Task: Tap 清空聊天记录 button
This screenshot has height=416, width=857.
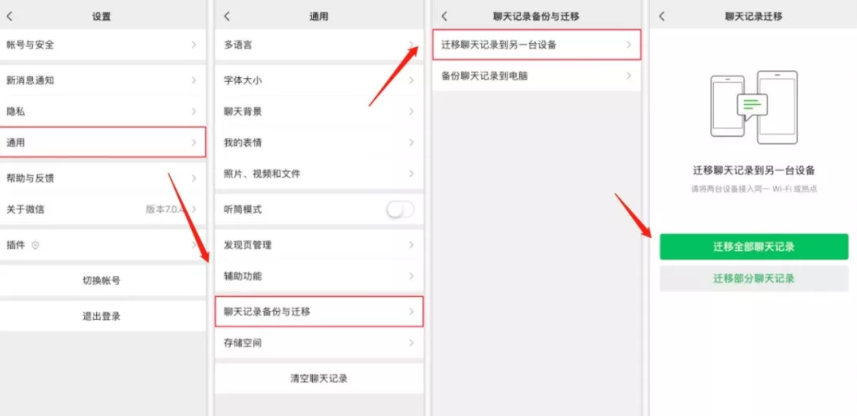Action: [319, 378]
